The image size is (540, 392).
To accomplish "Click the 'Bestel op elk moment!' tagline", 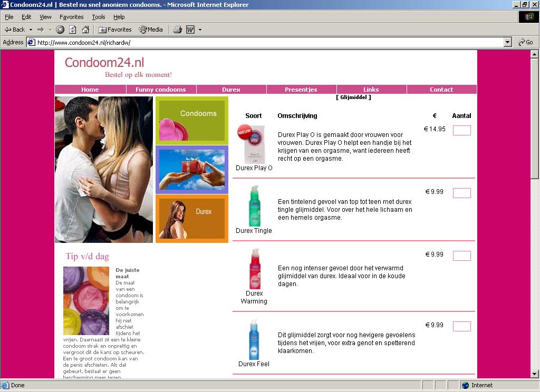I will (x=139, y=75).
